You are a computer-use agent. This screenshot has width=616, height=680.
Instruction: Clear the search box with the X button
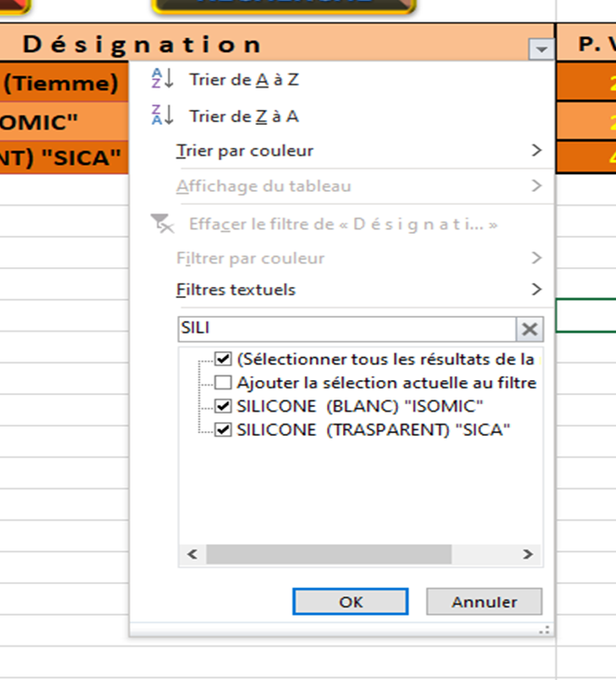[x=529, y=329]
